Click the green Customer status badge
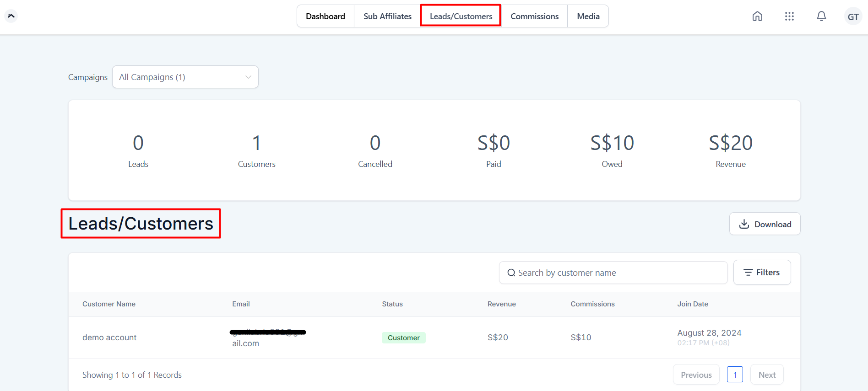Screen dimensions: 868x391 (x=403, y=338)
